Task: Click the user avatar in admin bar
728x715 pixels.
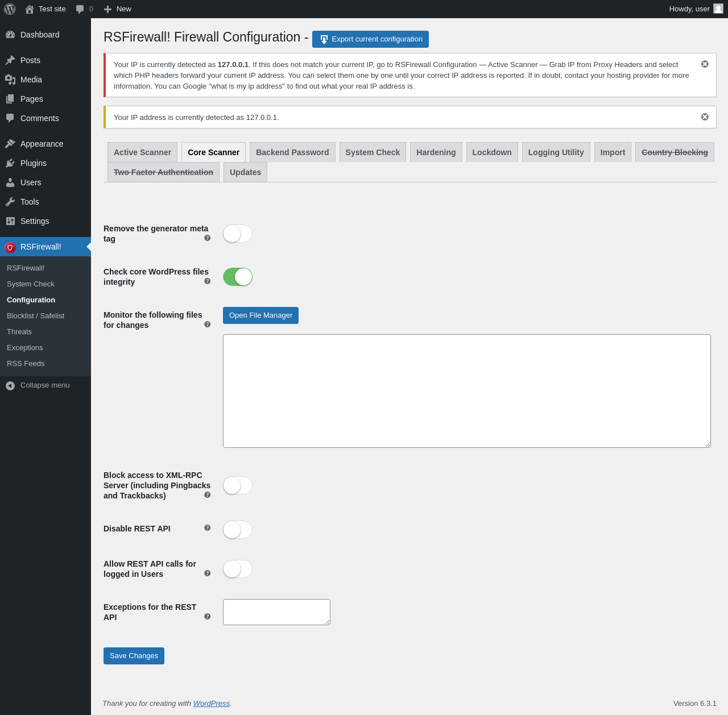Action: [x=718, y=9]
